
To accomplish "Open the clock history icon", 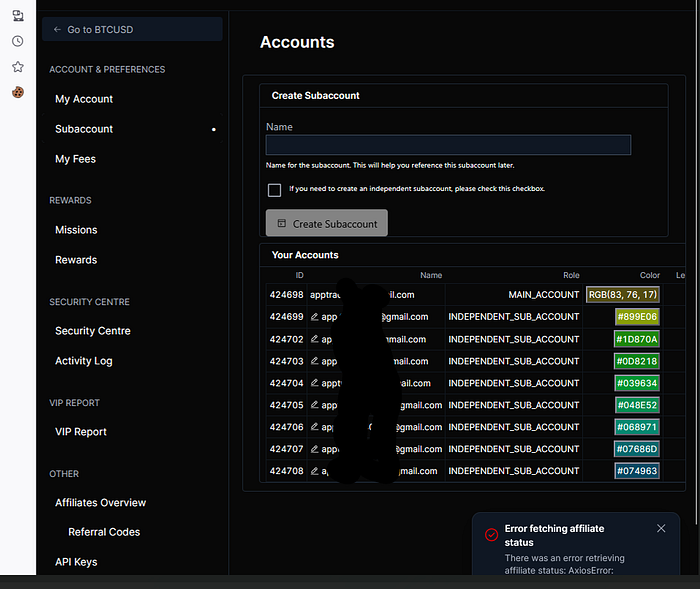I will tap(18, 41).
